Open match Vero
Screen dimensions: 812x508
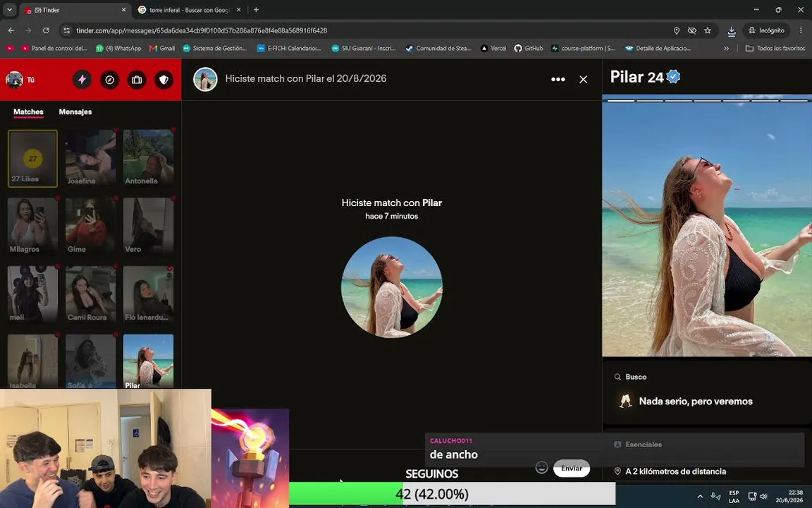(x=148, y=226)
